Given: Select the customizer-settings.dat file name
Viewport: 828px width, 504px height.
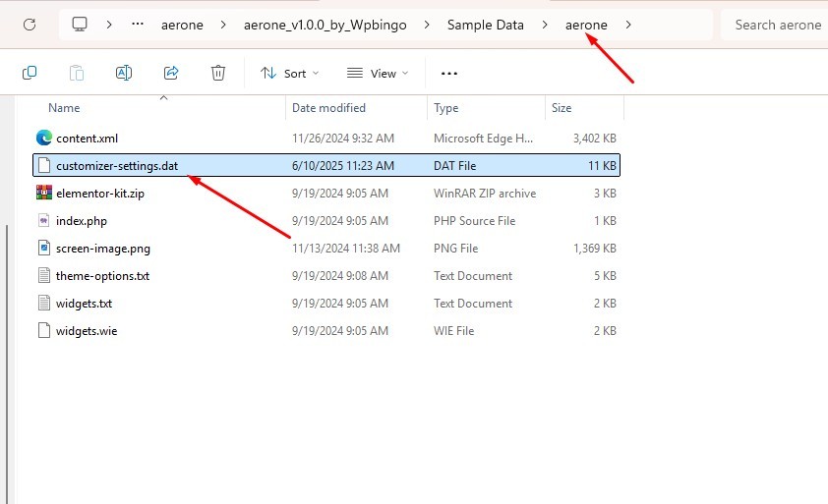Looking at the screenshot, I should tap(117, 166).
